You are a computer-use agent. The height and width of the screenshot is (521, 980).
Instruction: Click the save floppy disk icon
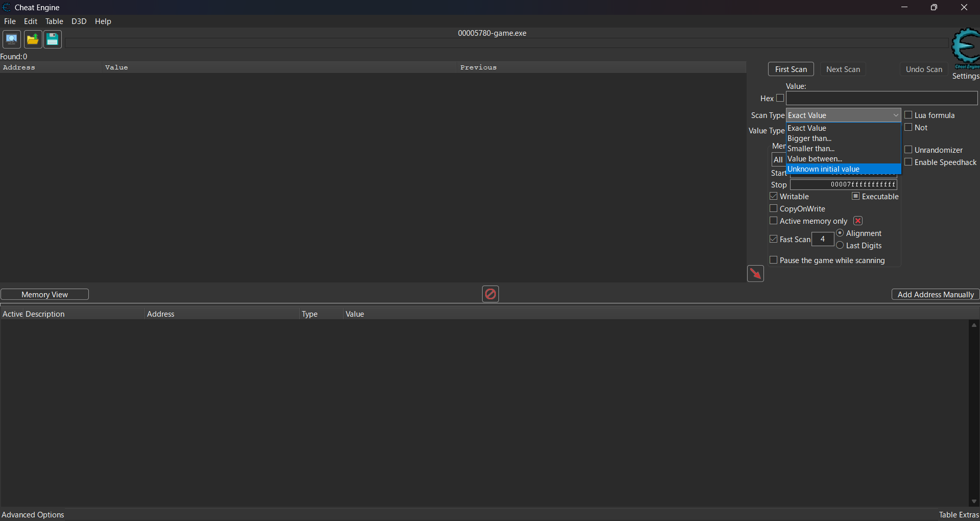pos(52,39)
